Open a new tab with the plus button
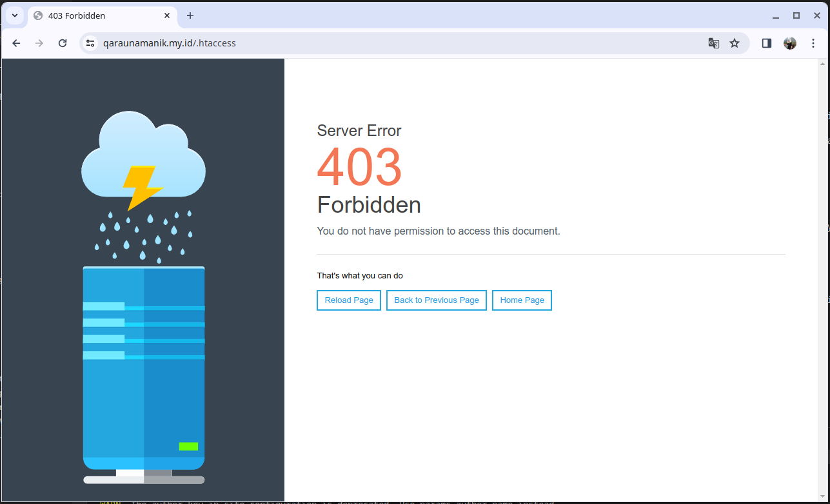Screen dimensions: 830x504 190,15
